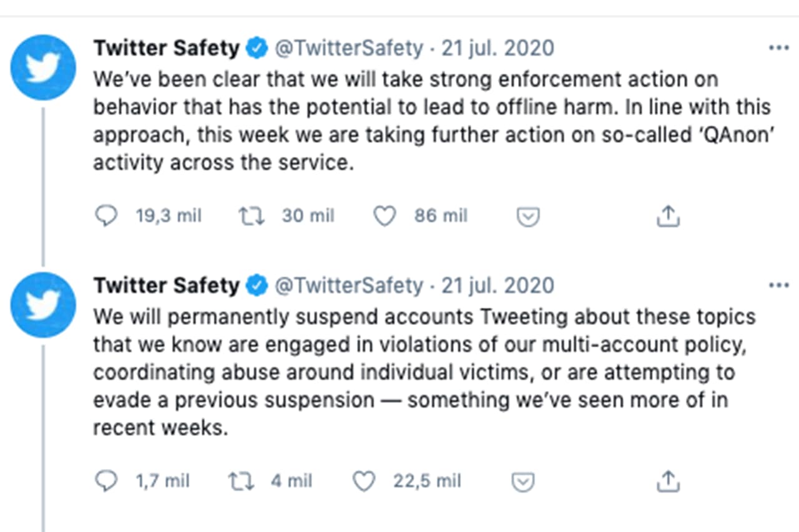The width and height of the screenshot is (799, 532).
Task: Reply to the QAnon enforcement tweet
Action: 106,216
